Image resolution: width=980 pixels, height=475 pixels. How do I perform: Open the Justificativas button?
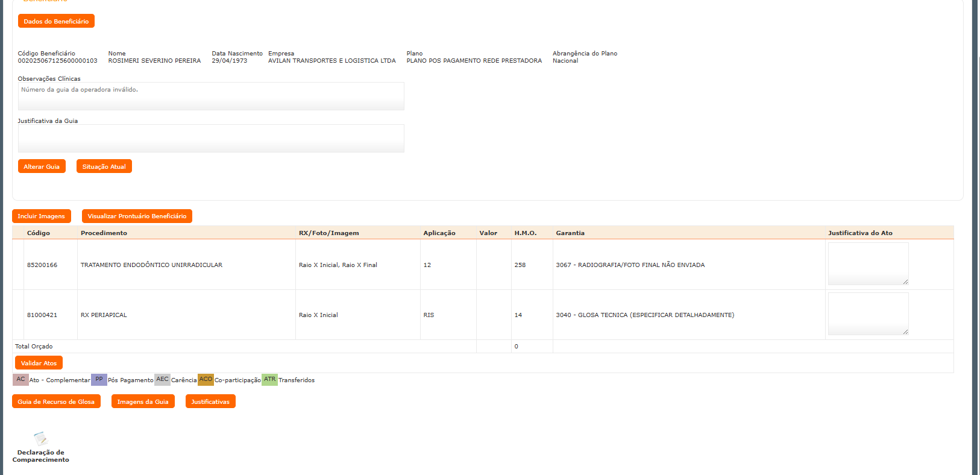click(x=210, y=401)
